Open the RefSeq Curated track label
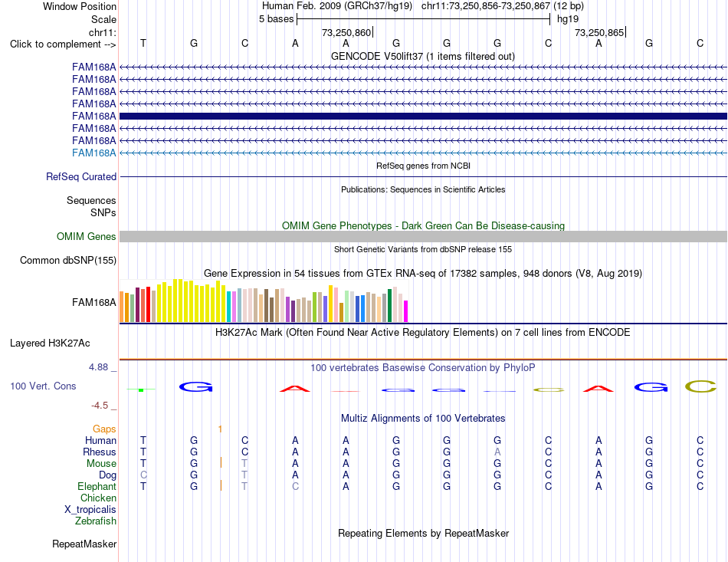 (x=80, y=177)
